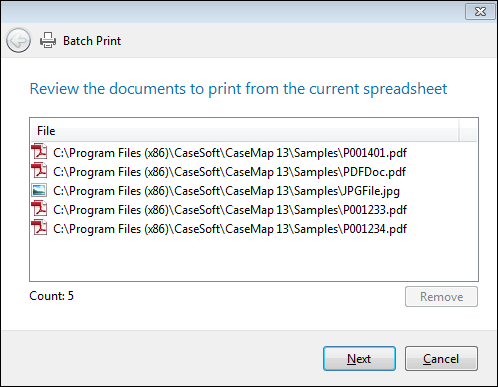Sort by the File column header

245,131
